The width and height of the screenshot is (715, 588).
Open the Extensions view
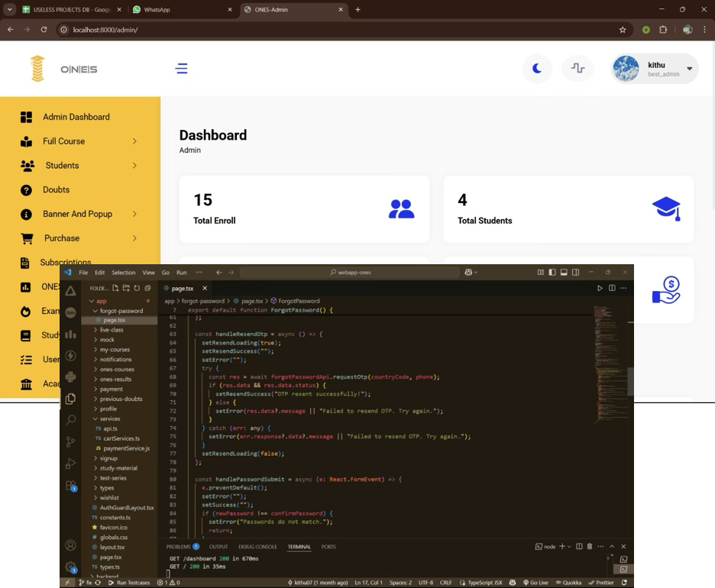point(70,486)
